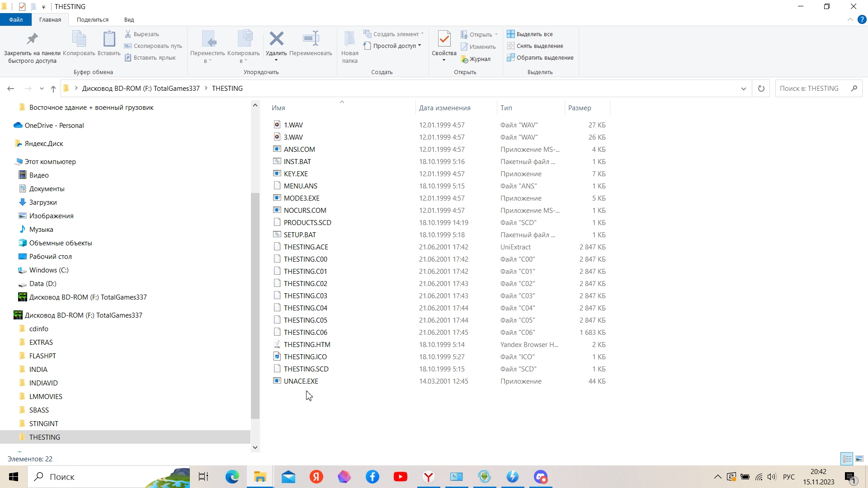Switch to details view in status bar
868x488 pixels.
847,459
